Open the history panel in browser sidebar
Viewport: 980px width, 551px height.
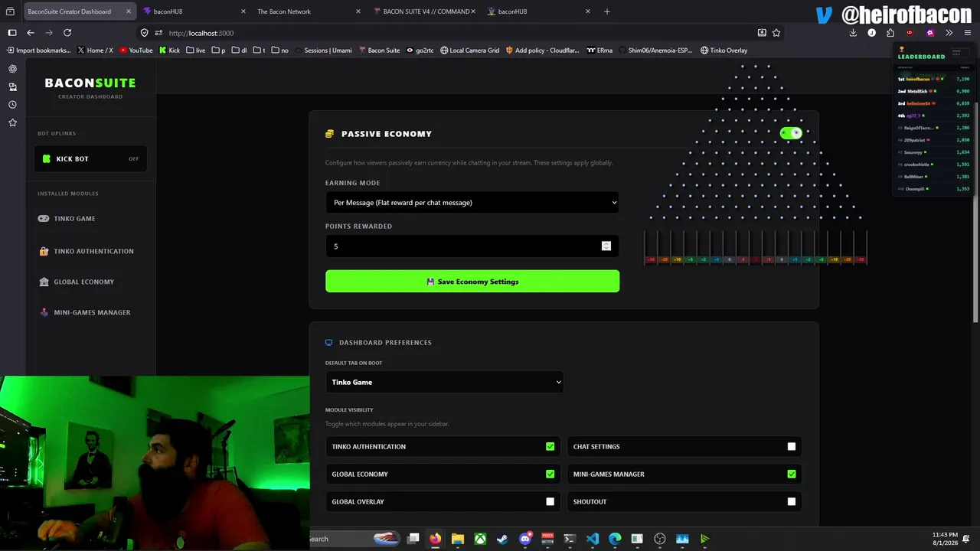(x=12, y=105)
